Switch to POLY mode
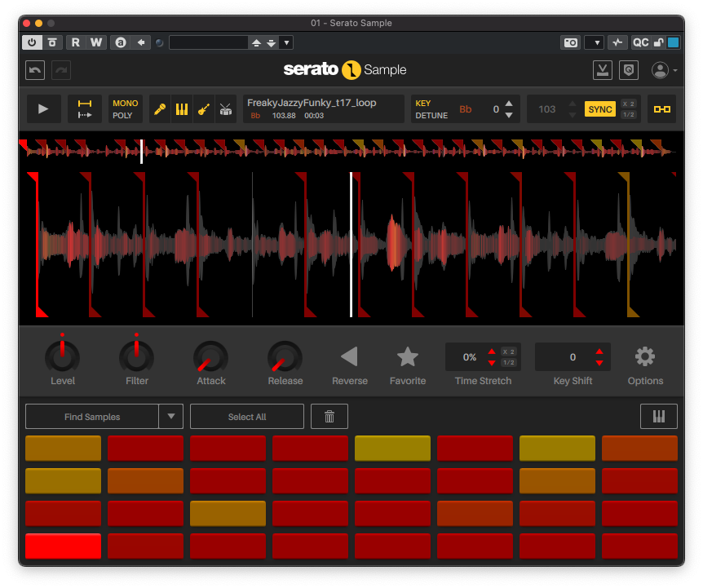Image resolution: width=703 pixels, height=588 pixels. pyautogui.click(x=122, y=115)
